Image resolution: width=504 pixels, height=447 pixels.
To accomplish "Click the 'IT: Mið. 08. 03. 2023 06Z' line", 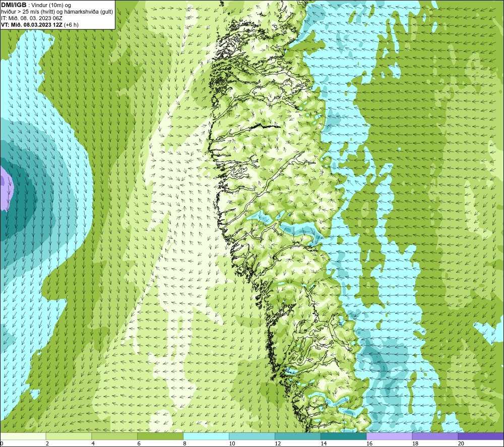I will coord(31,18).
